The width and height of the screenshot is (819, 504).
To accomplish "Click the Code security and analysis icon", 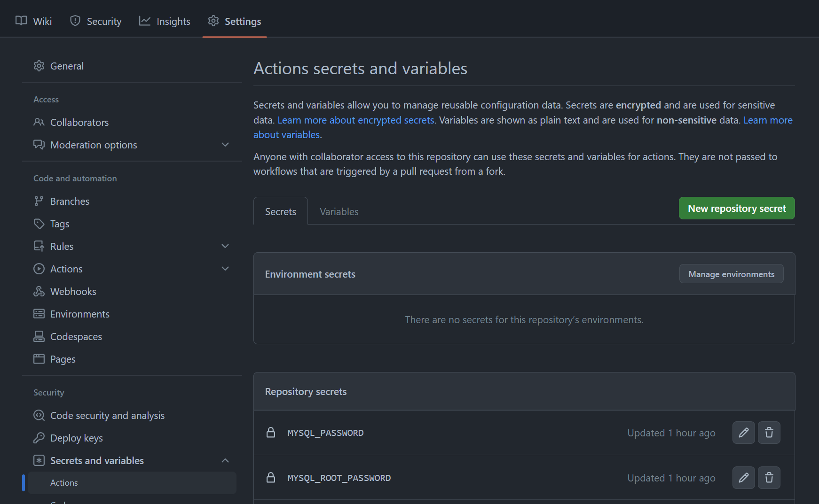I will (39, 415).
